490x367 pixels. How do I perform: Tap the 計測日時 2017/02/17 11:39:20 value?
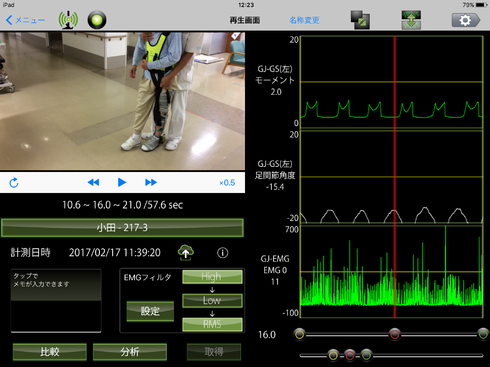[115, 253]
